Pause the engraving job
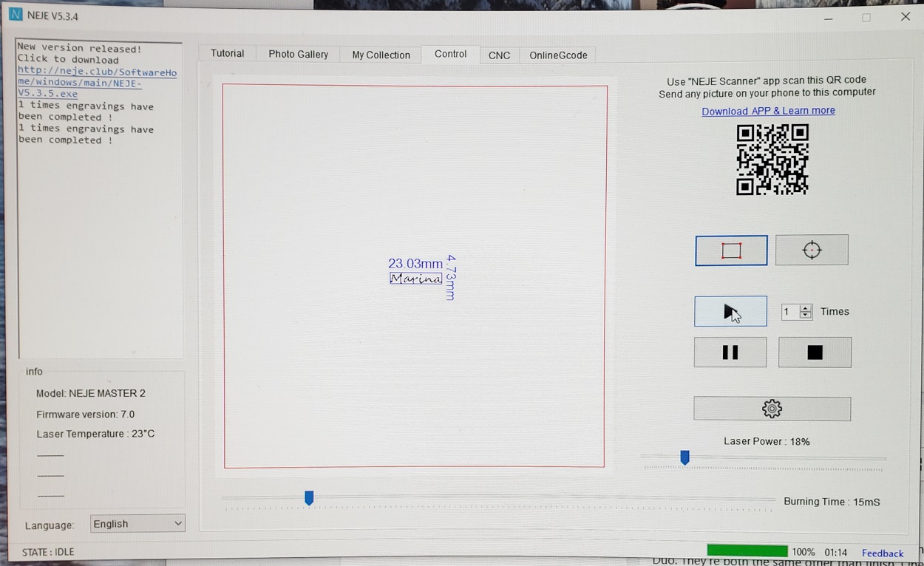Viewport: 924px width, 566px height. click(x=730, y=352)
